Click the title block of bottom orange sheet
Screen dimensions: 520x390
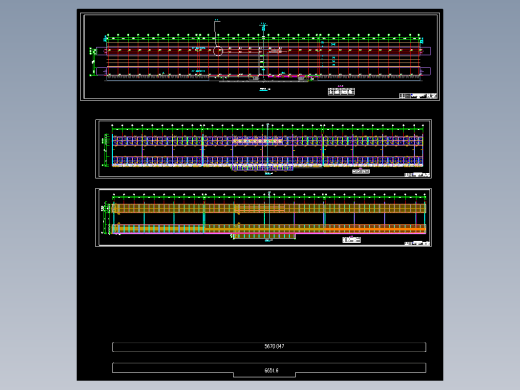[417, 244]
